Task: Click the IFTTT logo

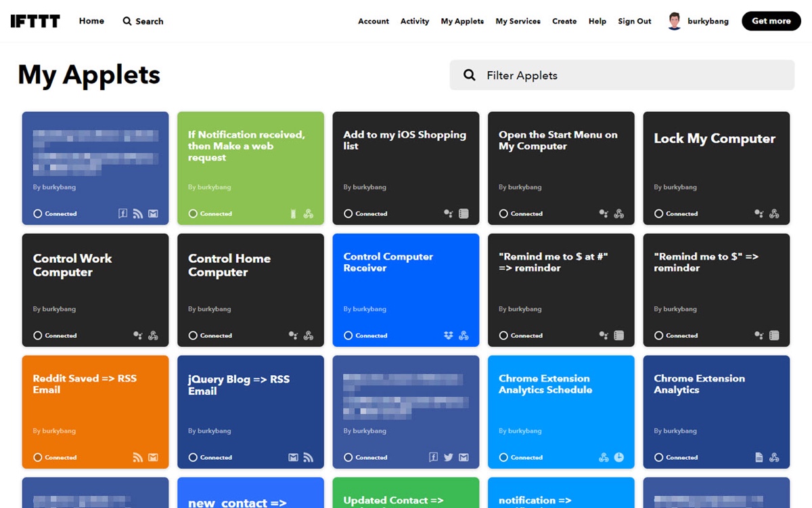Action: coord(35,21)
